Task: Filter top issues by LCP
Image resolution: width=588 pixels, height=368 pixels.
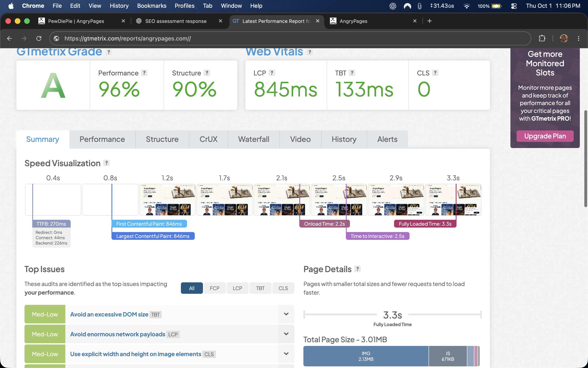Action: coord(237,288)
